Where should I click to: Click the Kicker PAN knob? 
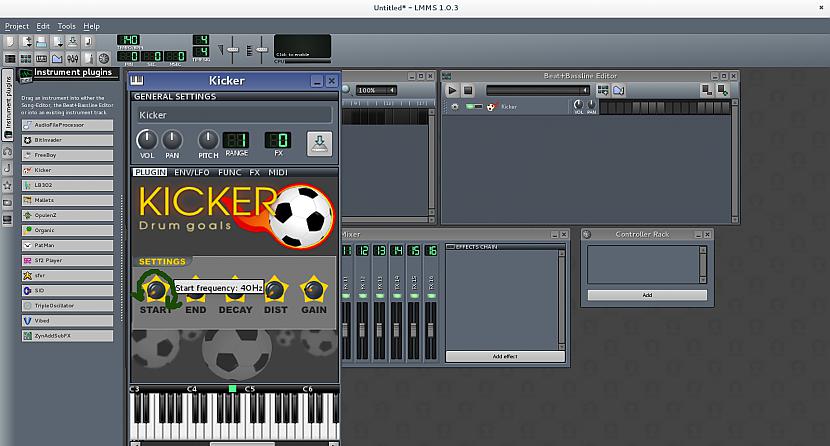tap(172, 140)
